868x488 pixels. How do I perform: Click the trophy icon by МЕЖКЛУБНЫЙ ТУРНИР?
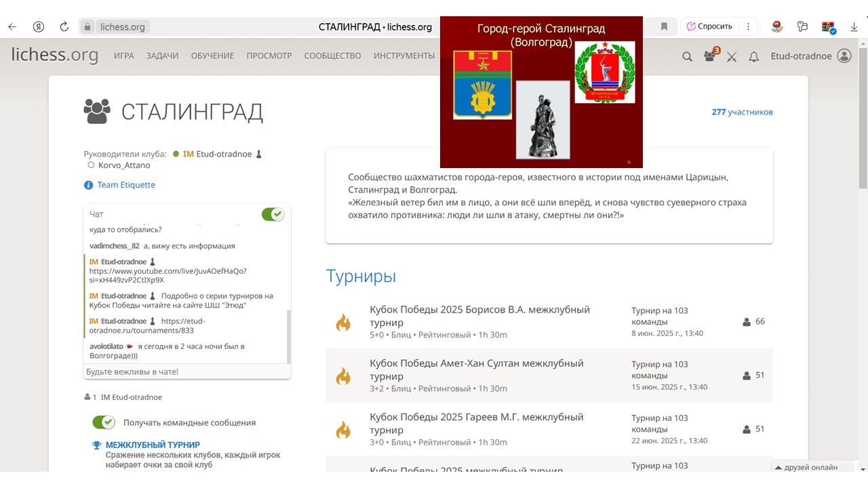97,445
